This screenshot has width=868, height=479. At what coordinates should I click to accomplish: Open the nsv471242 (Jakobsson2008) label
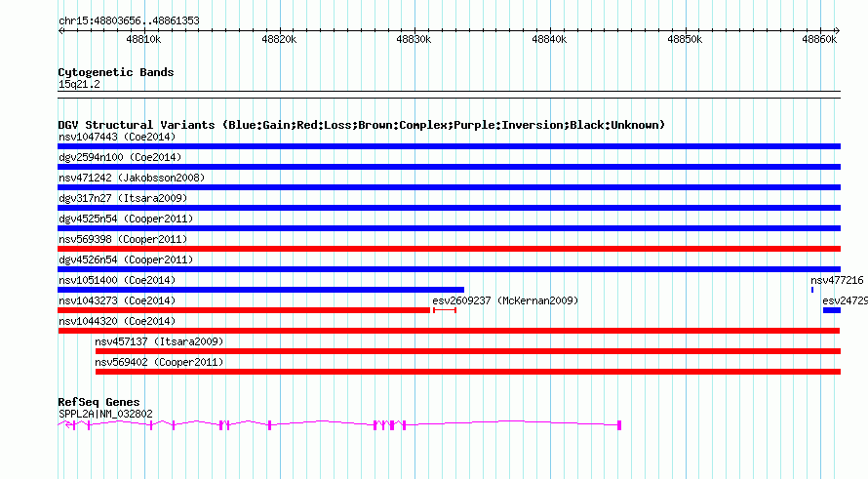[132, 178]
